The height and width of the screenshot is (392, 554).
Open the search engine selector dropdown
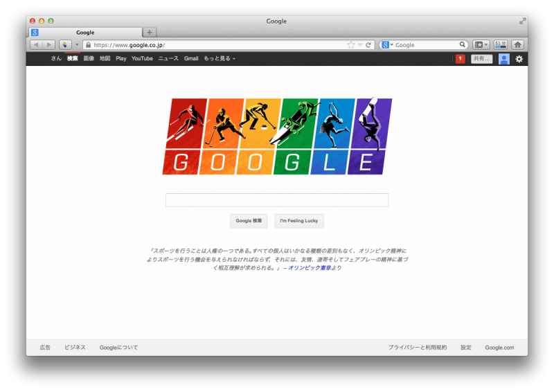tap(387, 45)
